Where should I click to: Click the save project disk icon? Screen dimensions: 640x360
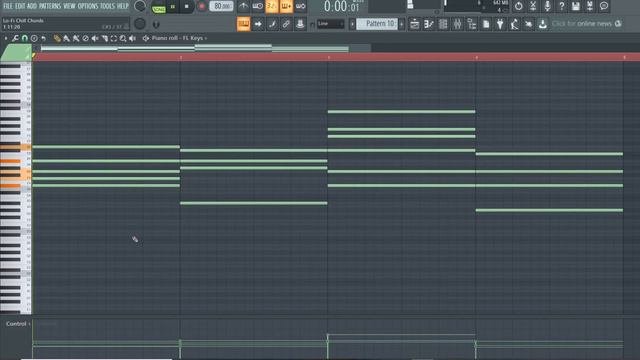click(576, 6)
